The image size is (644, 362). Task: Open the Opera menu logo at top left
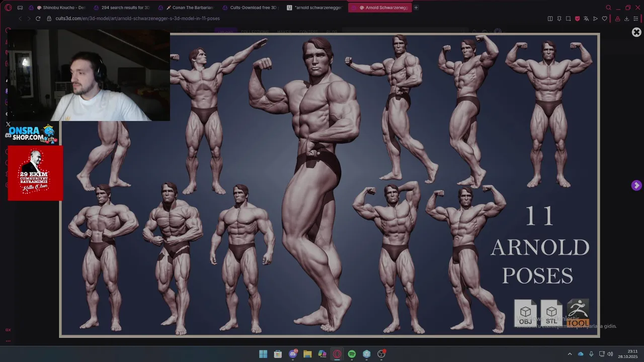8,8
